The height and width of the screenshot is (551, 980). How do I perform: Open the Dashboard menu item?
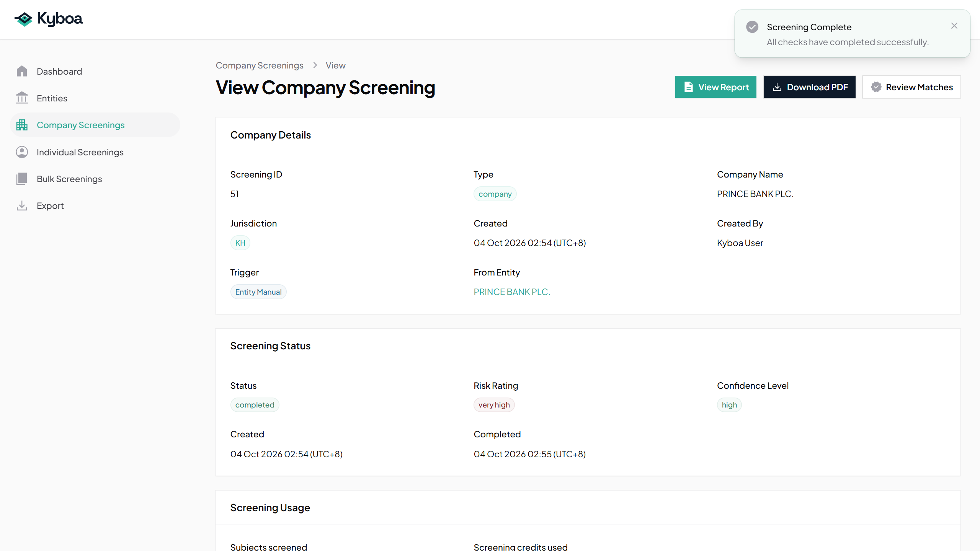(x=95, y=71)
